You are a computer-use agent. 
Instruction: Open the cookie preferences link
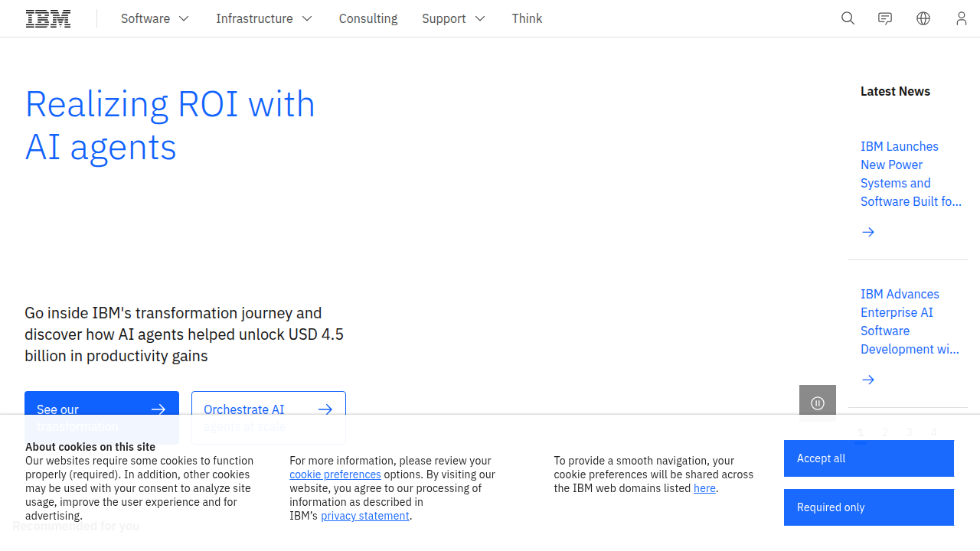pyautogui.click(x=335, y=474)
